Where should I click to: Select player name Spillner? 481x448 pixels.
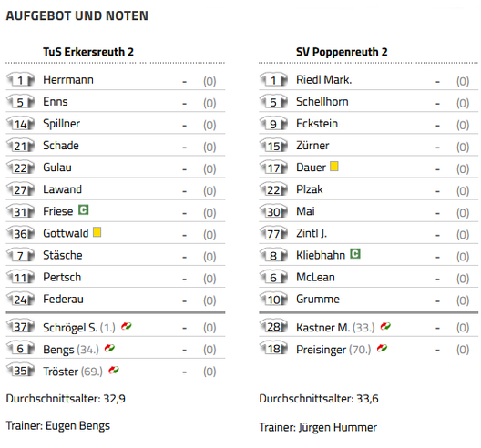61,124
